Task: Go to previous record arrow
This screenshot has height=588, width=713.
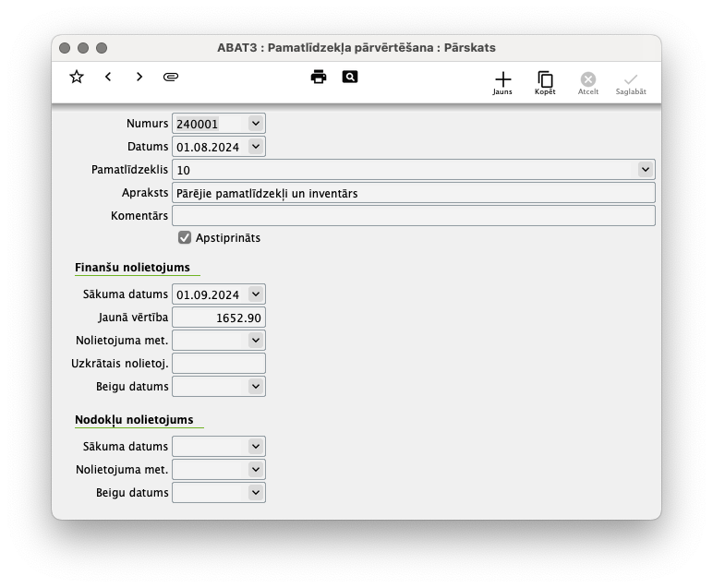Action: coord(108,77)
